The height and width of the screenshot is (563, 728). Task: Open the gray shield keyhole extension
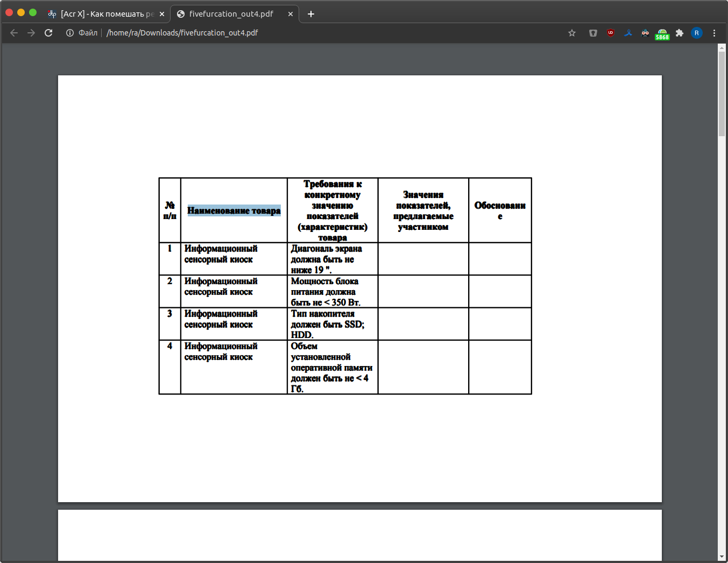[593, 33]
